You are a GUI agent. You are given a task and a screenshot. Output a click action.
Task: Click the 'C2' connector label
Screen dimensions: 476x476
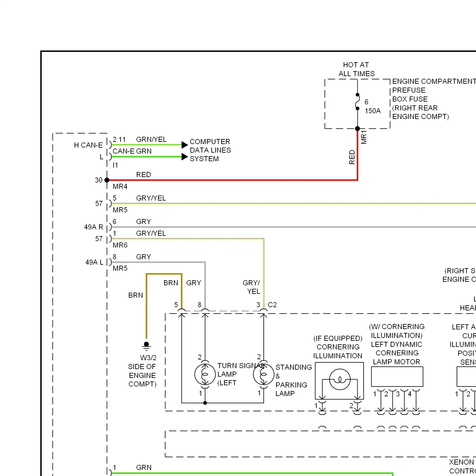(x=272, y=305)
